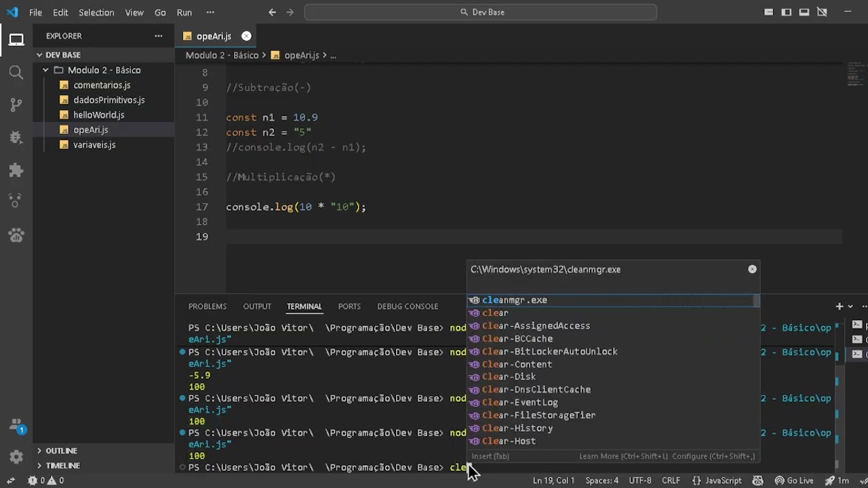Create a new terminal with plus icon
Screen dimensions: 868x488
pos(839,306)
